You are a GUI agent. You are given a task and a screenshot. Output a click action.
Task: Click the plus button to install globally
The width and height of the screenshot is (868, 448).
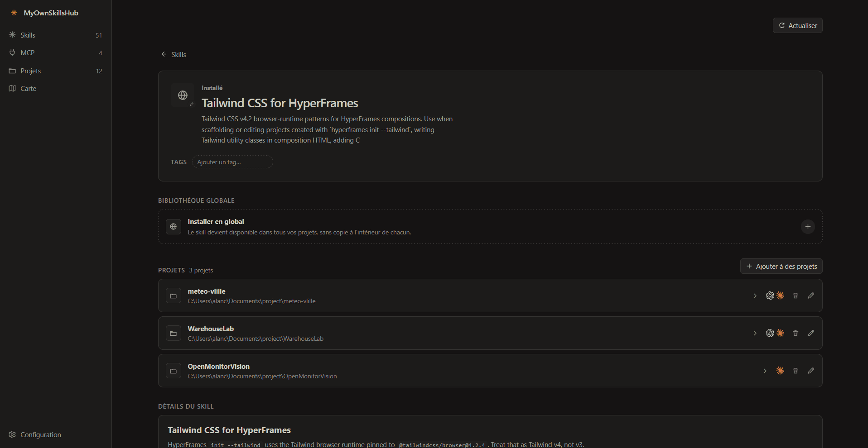[808, 227]
